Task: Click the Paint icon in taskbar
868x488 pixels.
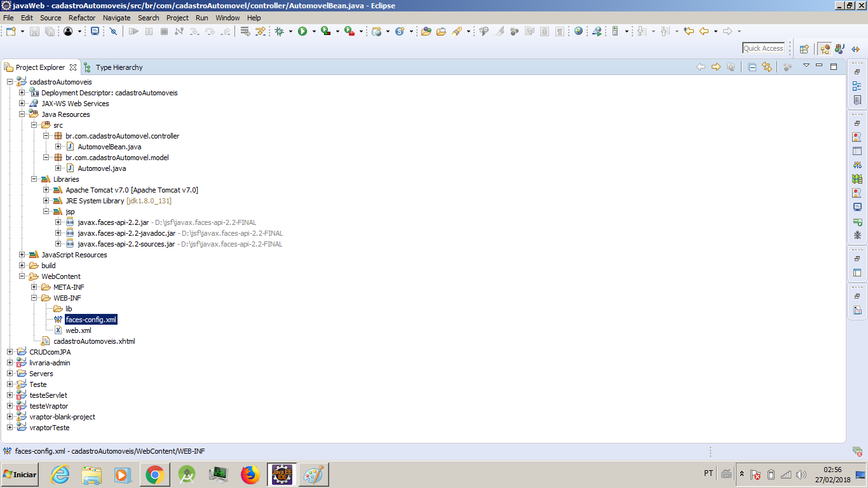Action: (314, 475)
